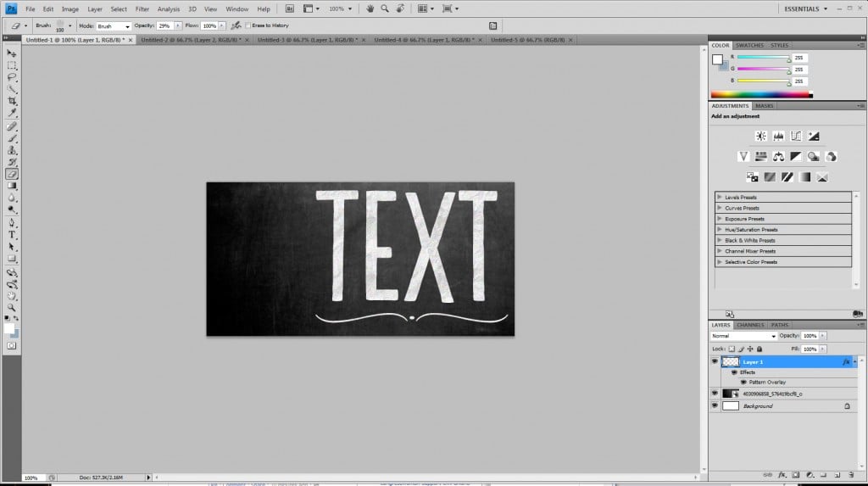Viewport: 868px width, 486px height.
Task: Add a Brightness/Contrast adjustment
Action: click(761, 136)
